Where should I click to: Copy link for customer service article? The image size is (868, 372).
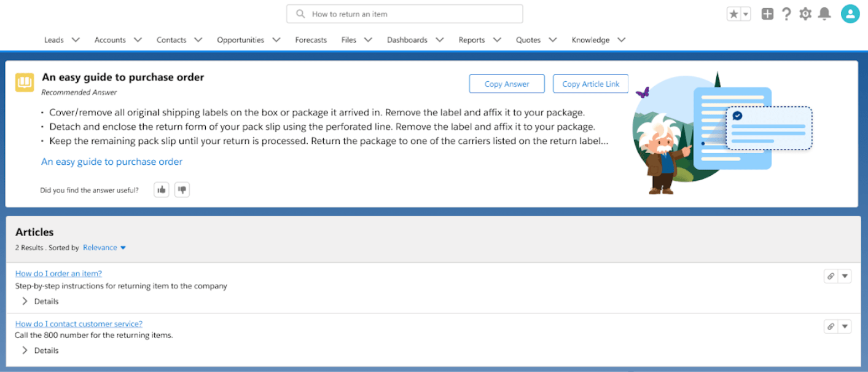tap(831, 326)
